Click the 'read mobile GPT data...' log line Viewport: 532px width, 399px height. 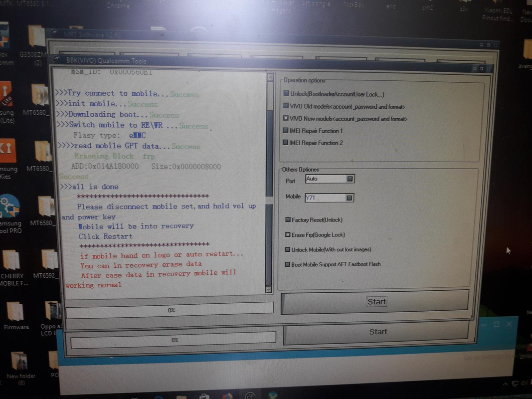click(x=129, y=146)
